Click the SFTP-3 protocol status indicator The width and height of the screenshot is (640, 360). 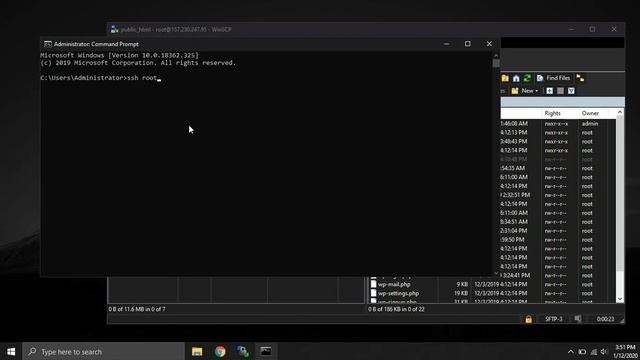[553, 319]
